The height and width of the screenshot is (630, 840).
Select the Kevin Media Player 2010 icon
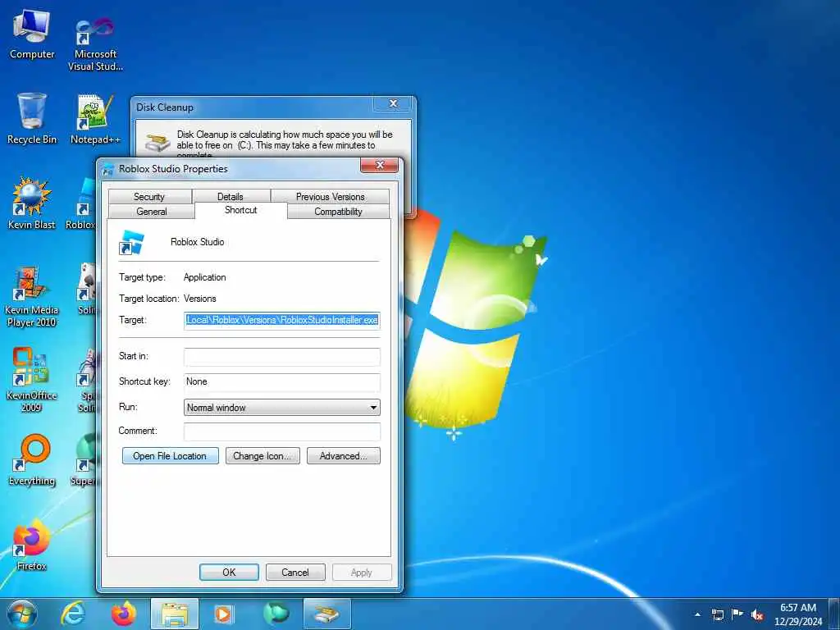pos(32,295)
